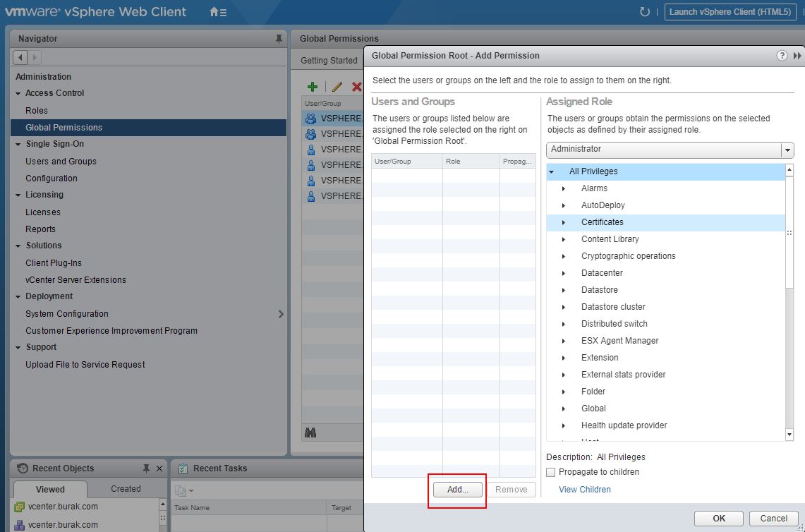Expand Datacenter privileges
805x532 pixels.
[564, 273]
